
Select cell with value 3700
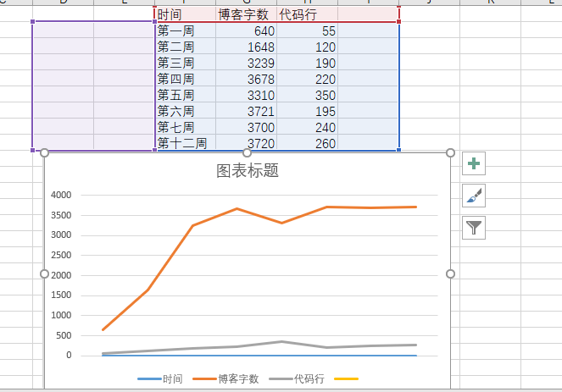246,127
